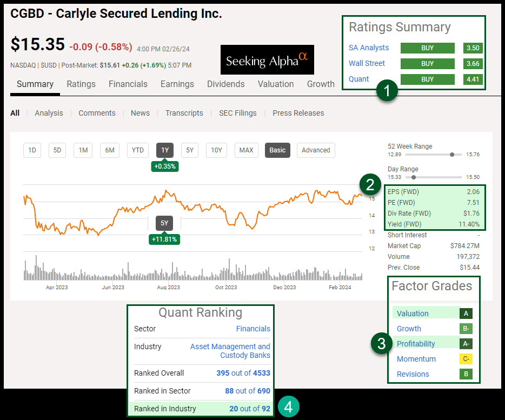Switch chart to Basic mode
The height and width of the screenshot is (420, 505).
click(277, 150)
